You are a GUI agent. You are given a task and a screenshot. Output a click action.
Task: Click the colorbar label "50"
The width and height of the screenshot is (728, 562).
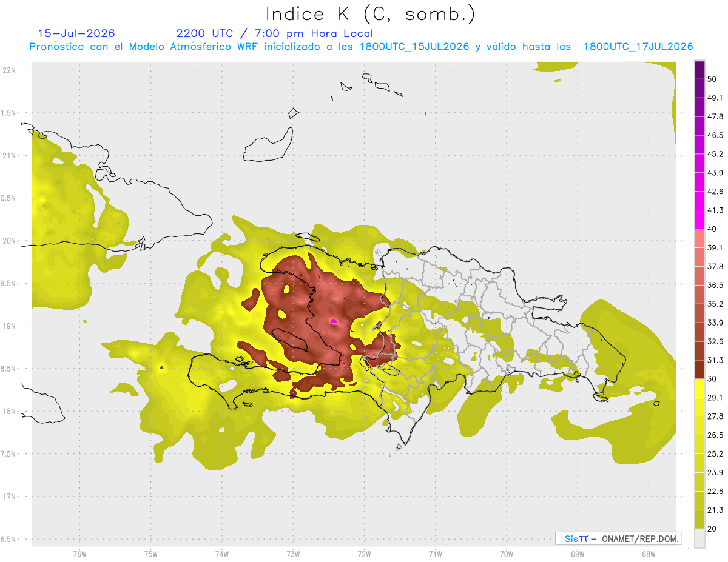pyautogui.click(x=713, y=79)
